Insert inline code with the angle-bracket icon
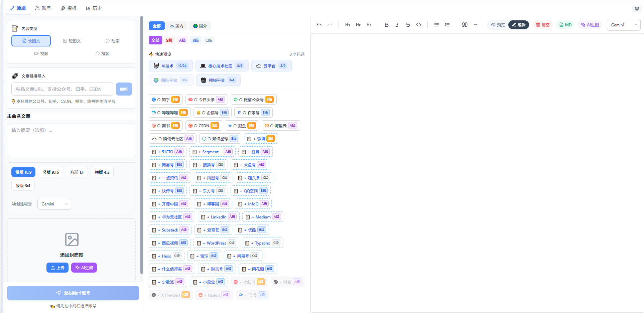644x313 pixels. point(419,25)
